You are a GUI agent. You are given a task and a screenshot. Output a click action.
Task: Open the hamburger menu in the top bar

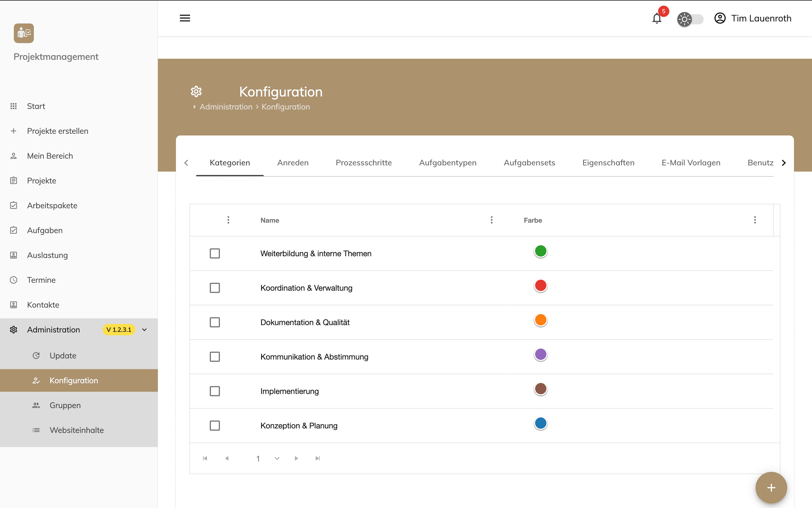point(185,18)
